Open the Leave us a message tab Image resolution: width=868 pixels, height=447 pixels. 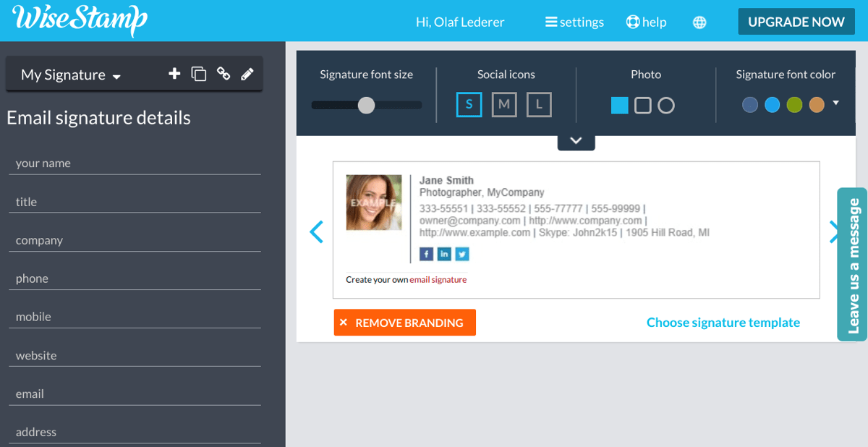pos(853,264)
